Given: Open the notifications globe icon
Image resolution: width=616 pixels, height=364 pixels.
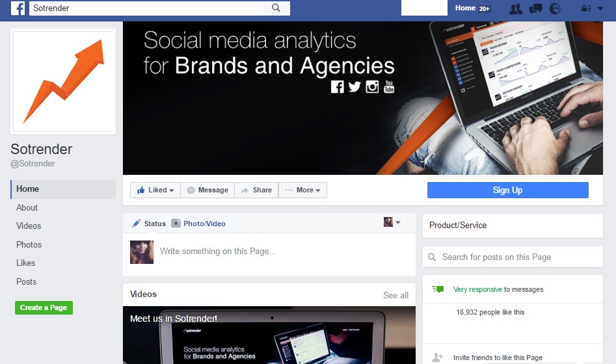Looking at the screenshot, I should (x=555, y=8).
